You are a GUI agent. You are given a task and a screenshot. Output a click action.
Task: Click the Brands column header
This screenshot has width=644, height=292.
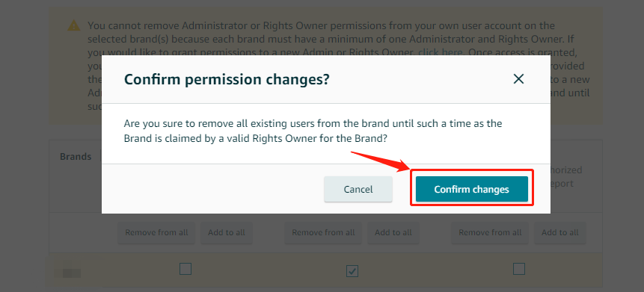[76, 157]
